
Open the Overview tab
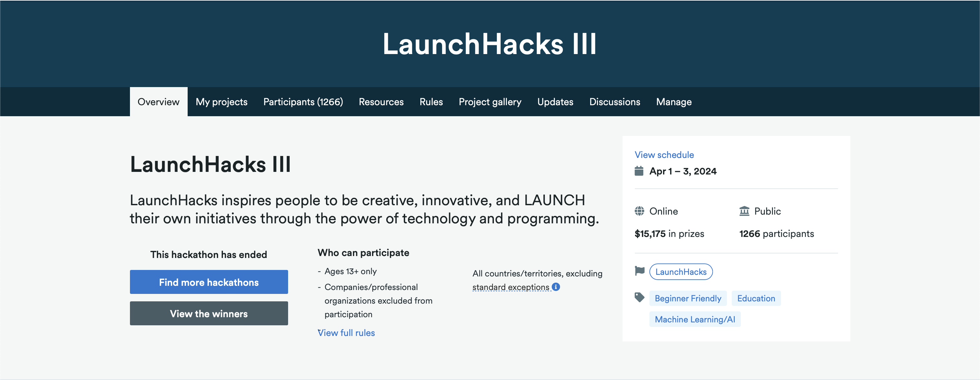click(x=158, y=102)
